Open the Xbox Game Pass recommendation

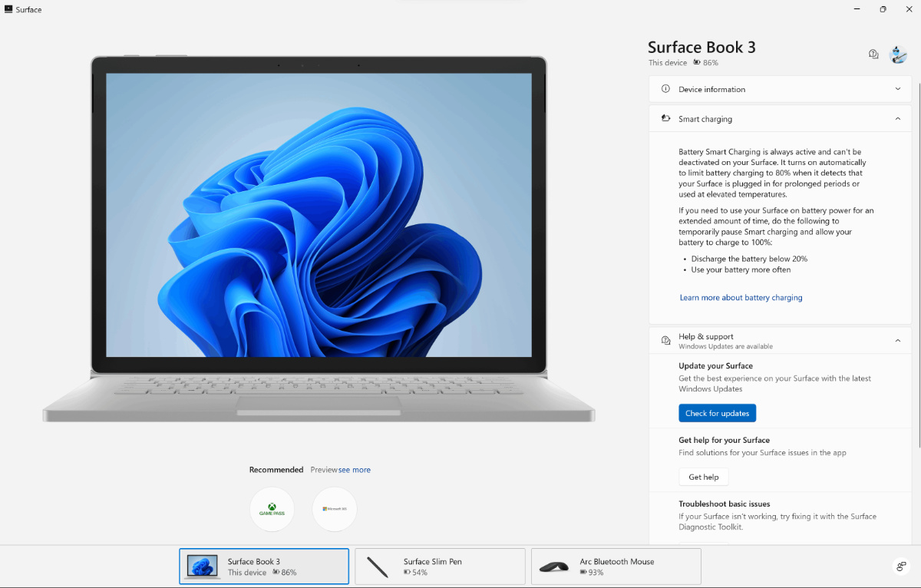272,509
